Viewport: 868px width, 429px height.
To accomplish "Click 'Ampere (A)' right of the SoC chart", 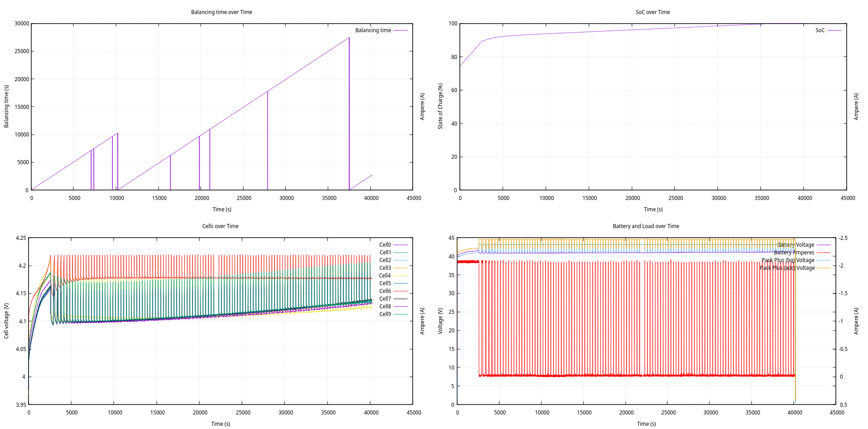I will pos(856,107).
